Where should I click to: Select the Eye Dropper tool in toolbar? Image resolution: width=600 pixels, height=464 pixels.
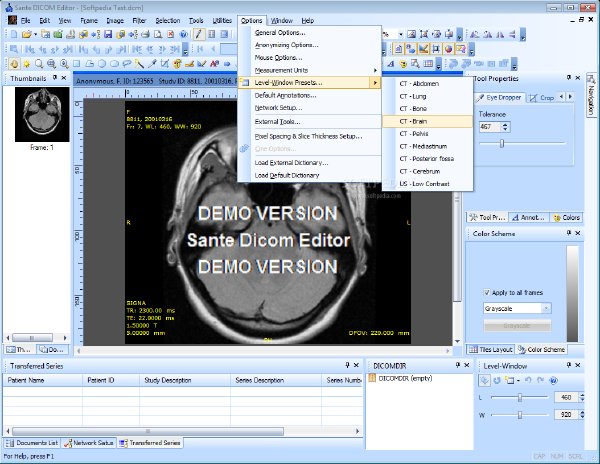coord(152,64)
